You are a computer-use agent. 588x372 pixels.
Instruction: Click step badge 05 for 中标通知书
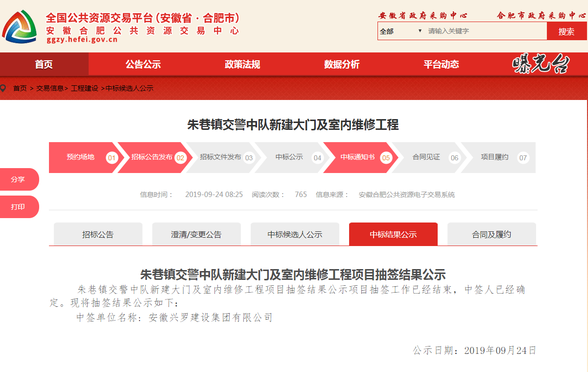tap(386, 158)
